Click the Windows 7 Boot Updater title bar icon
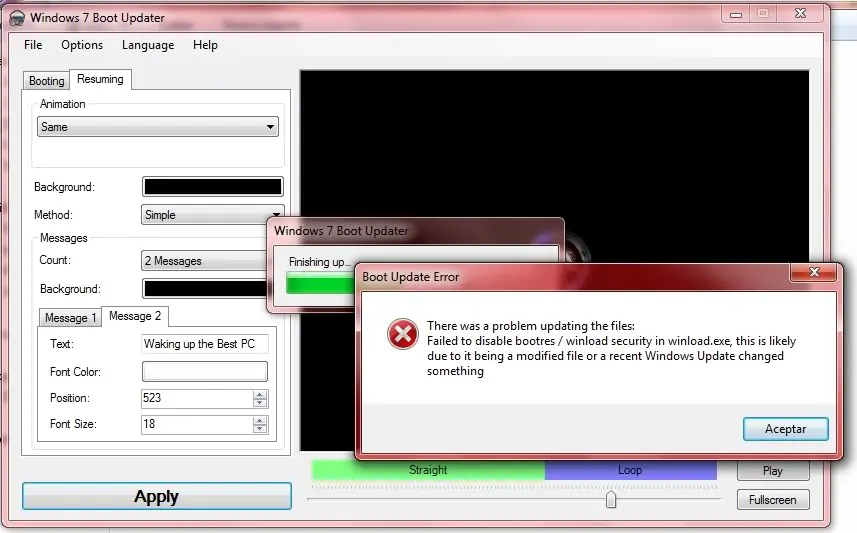Screen dimensions: 857x533 (17, 18)
